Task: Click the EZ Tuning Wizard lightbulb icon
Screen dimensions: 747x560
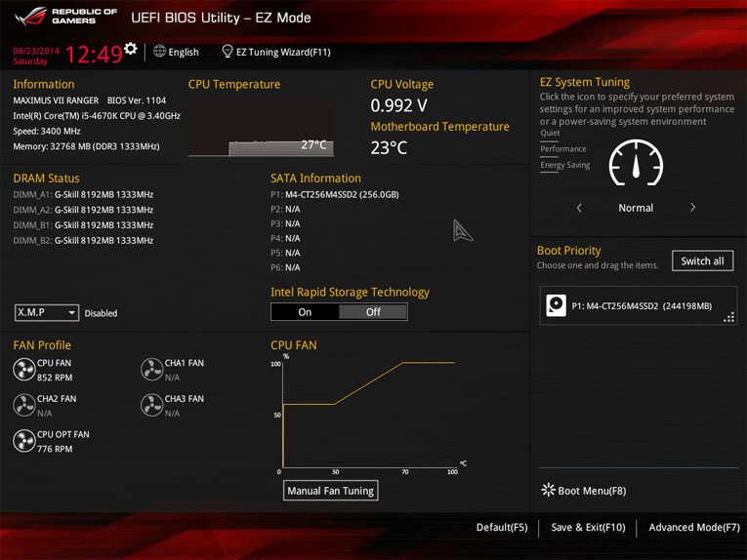Action: (x=228, y=51)
